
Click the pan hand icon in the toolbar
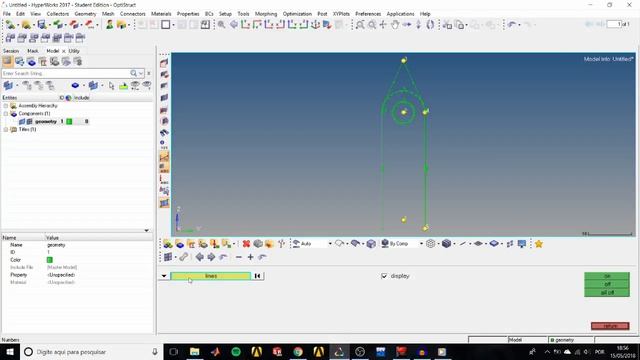[395, 25]
